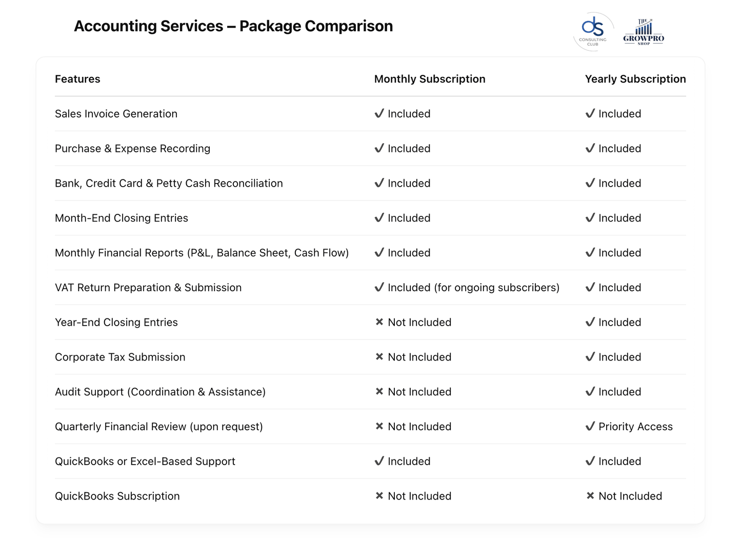Image resolution: width=741 pixels, height=560 pixels.
Task: Select the Features column header
Action: coord(77,79)
